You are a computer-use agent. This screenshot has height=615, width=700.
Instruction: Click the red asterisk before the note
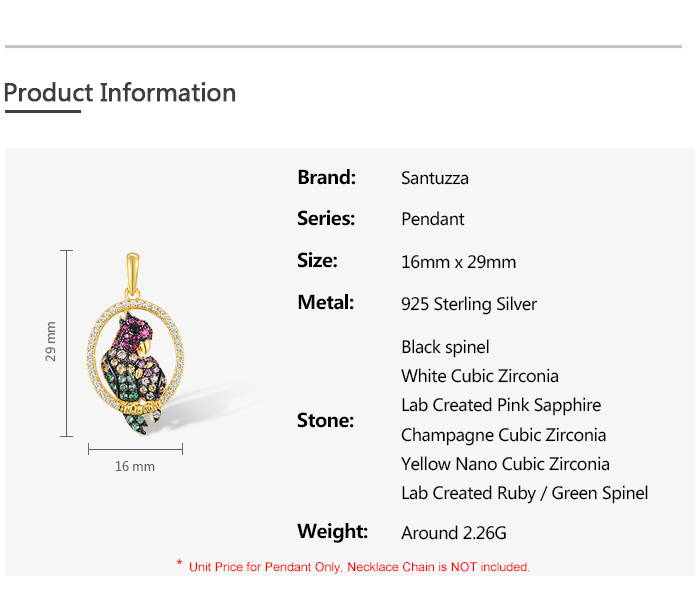click(x=179, y=565)
